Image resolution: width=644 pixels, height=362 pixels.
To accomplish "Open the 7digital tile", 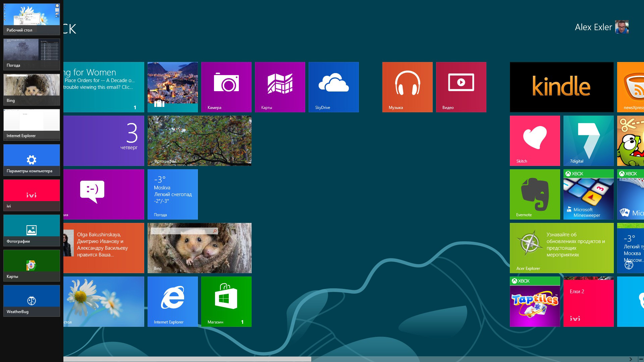I will pos(589,140).
